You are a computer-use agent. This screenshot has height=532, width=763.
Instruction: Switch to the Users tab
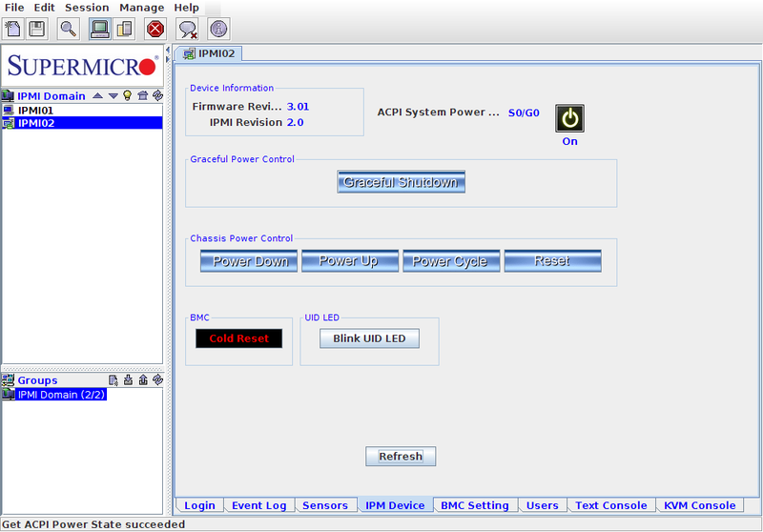click(542, 505)
